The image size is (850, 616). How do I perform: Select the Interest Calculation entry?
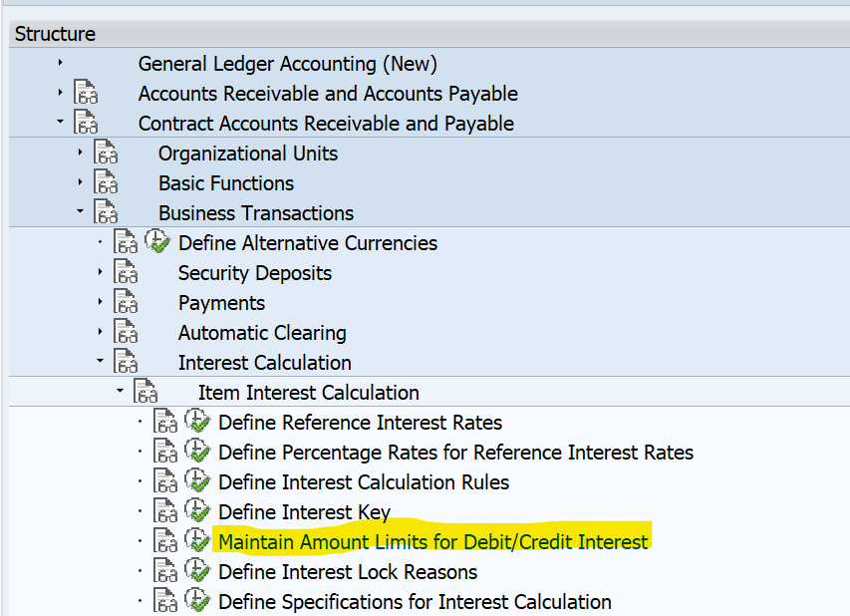pyautogui.click(x=265, y=362)
